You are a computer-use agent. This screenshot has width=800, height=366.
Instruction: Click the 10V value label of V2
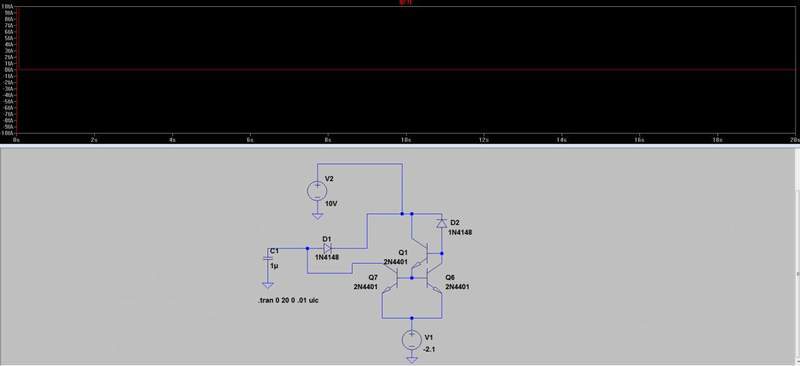coord(331,204)
